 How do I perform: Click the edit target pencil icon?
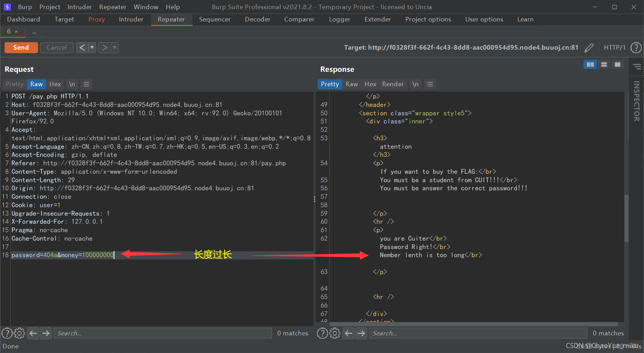pos(589,48)
